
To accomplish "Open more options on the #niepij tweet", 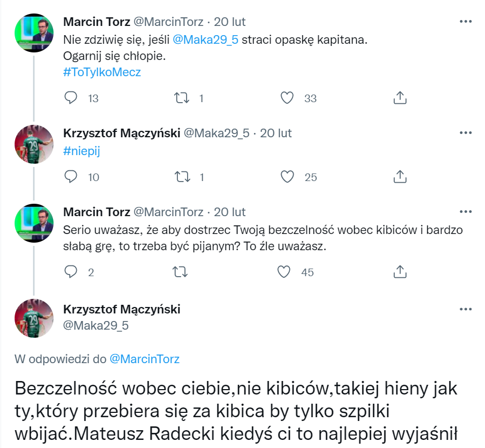I will tap(465, 133).
